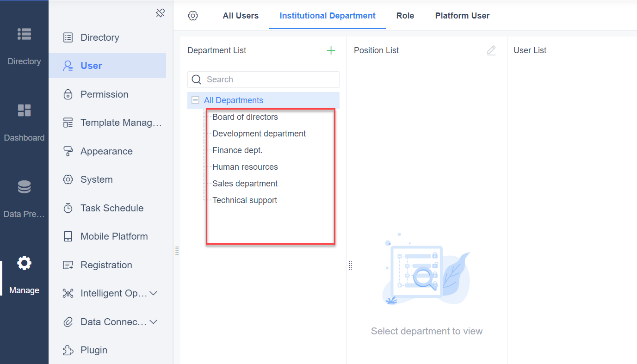Unpin the sidebar using the pin icon
Screen dimensions: 637x364
tap(160, 13)
